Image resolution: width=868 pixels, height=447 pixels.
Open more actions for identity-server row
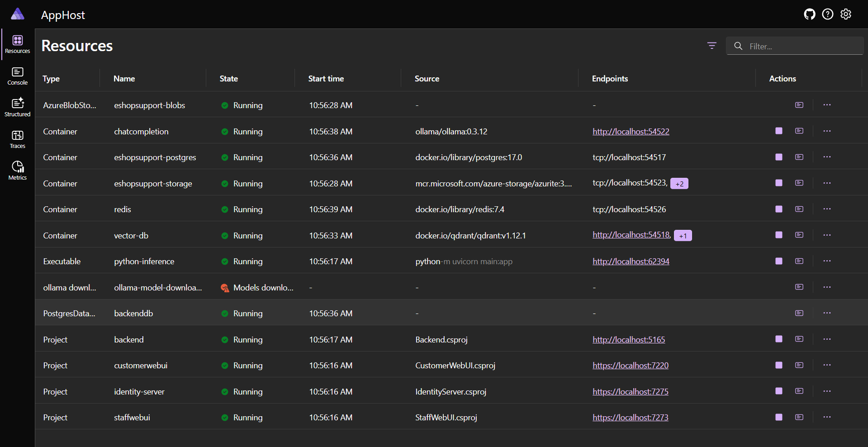827,391
